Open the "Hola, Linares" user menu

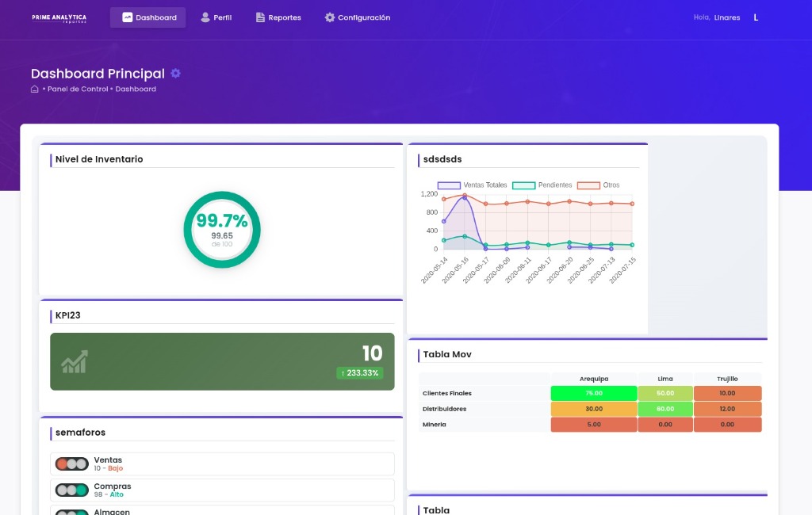(x=716, y=17)
